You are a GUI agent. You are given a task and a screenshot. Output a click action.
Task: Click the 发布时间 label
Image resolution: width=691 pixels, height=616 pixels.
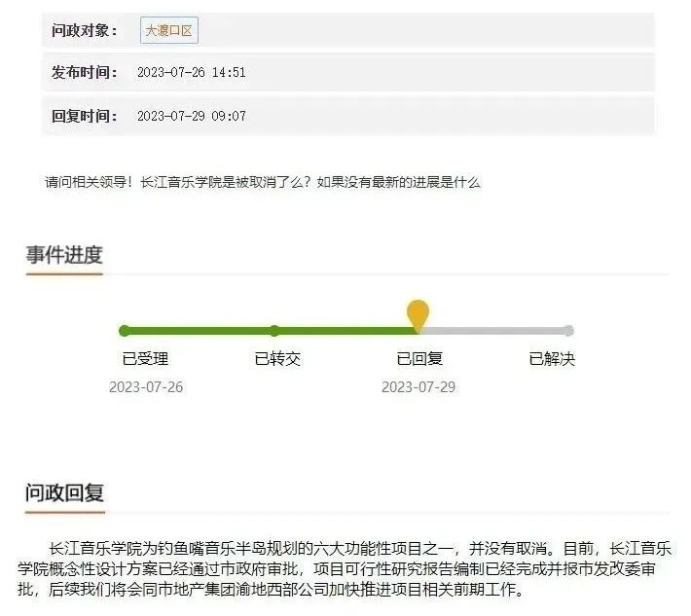85,72
